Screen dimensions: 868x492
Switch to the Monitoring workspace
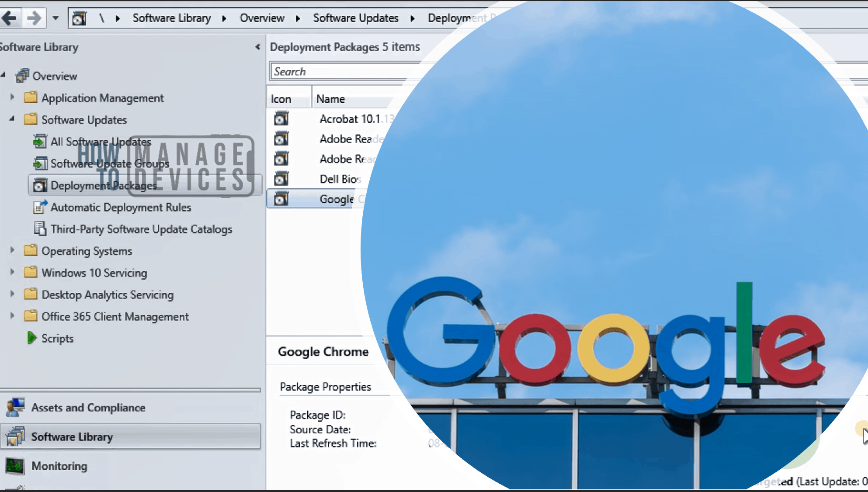coord(59,466)
